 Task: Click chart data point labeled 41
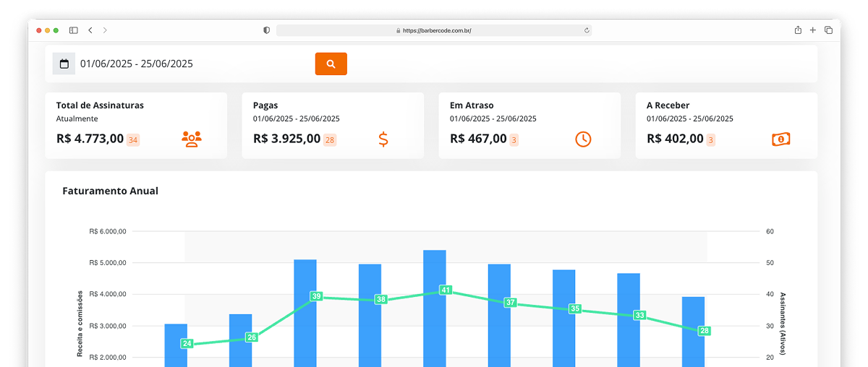click(446, 290)
